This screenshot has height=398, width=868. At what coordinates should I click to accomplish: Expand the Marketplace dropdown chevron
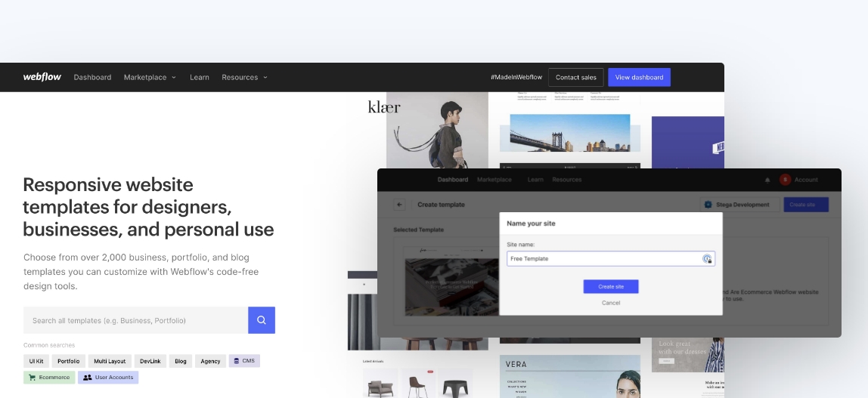[x=174, y=77]
